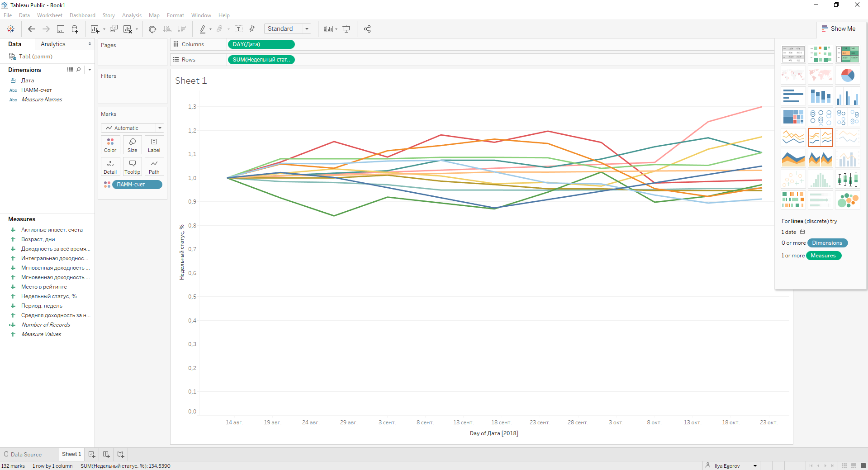Click the New Data Source cylinder icon
Viewport: 868px width, 470px height.
point(75,29)
